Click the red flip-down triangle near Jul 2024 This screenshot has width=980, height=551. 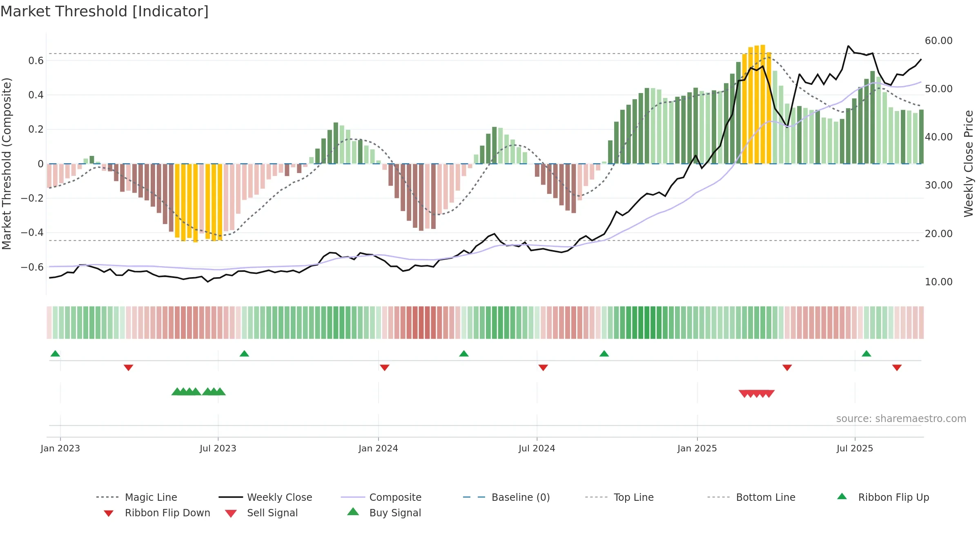(543, 368)
